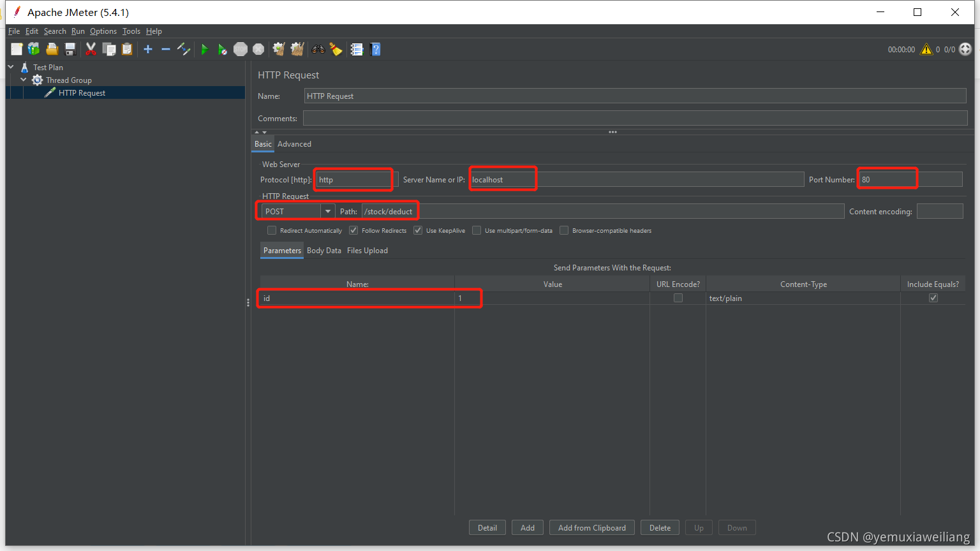Click the Server Name field with localhost

click(x=637, y=179)
